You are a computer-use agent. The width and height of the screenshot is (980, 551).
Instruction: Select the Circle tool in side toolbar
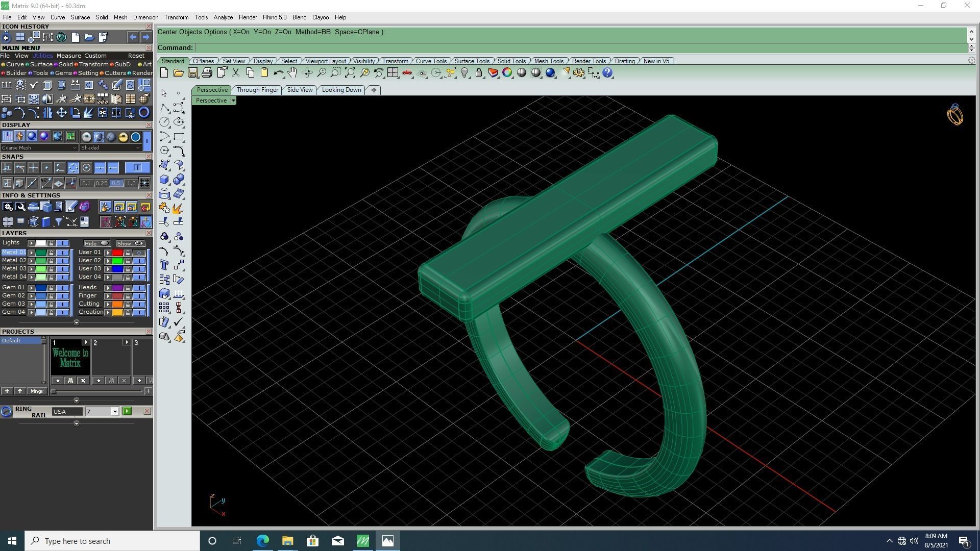[164, 122]
